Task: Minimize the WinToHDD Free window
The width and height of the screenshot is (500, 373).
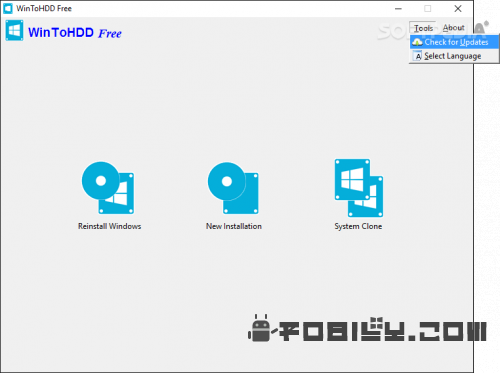Action: click(398, 9)
